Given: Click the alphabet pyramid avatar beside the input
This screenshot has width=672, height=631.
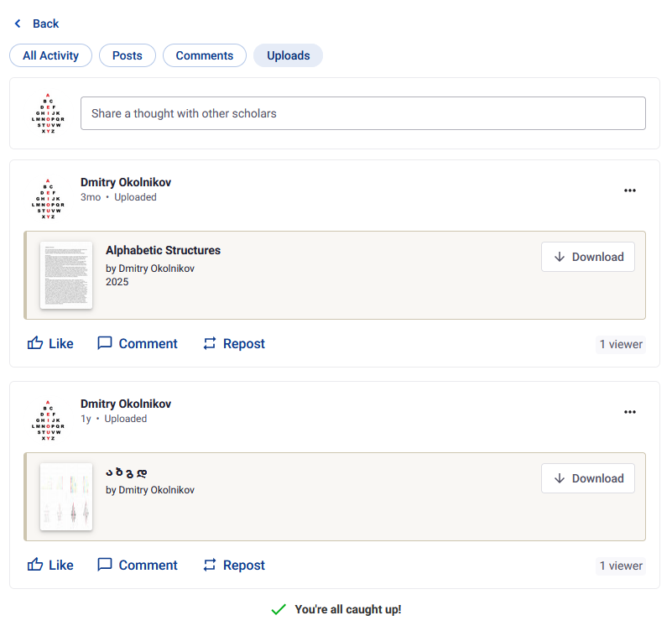Looking at the screenshot, I should [x=48, y=113].
